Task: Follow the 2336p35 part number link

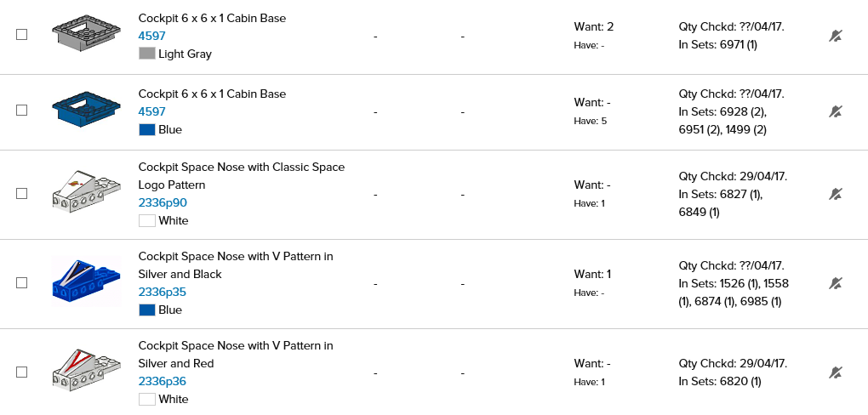Action: coord(163,292)
